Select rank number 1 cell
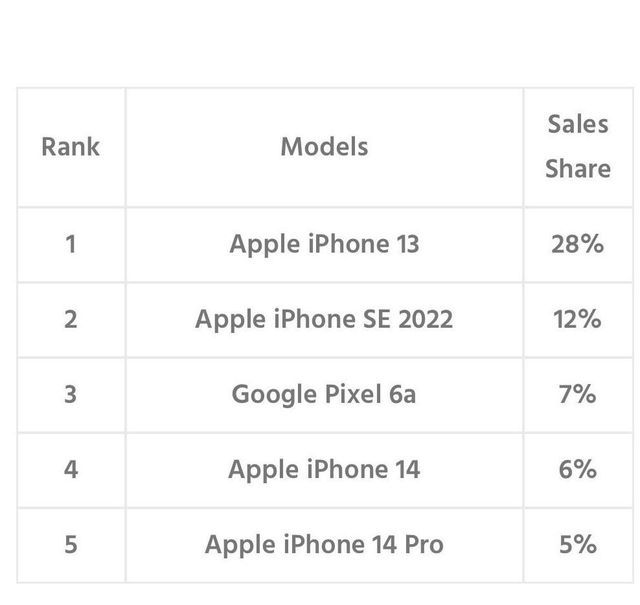Image resolution: width=640 pixels, height=605 pixels. click(70, 244)
